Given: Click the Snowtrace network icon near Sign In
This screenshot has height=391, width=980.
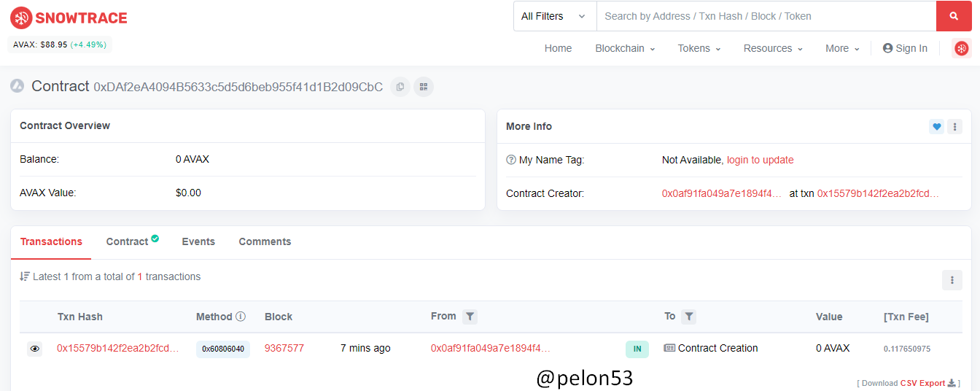Looking at the screenshot, I should coord(962,48).
